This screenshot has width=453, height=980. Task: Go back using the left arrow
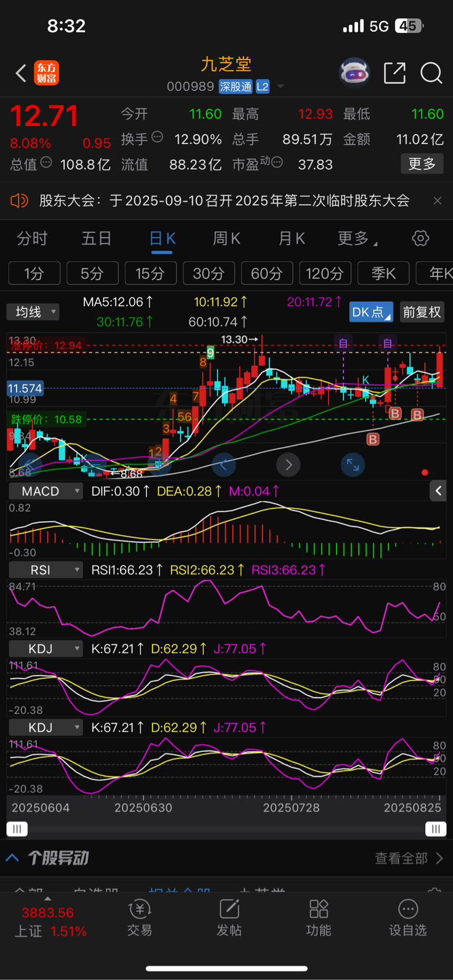[21, 73]
